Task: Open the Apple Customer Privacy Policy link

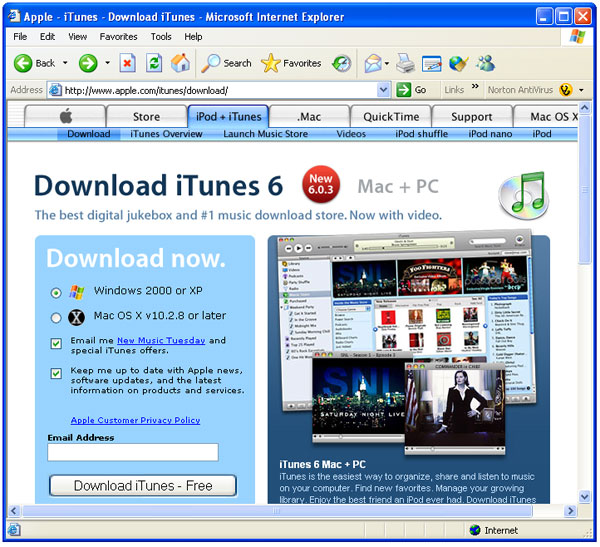Action: pyautogui.click(x=135, y=420)
